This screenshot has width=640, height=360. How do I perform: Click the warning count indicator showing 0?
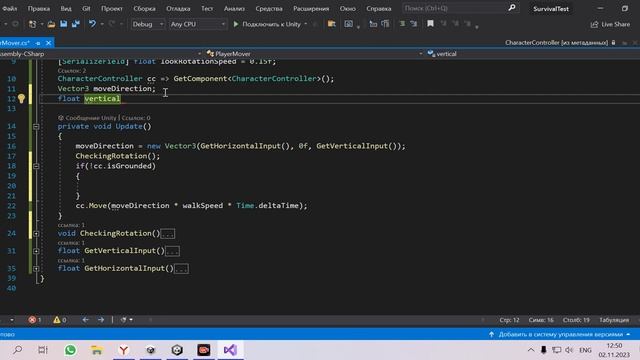point(60,320)
